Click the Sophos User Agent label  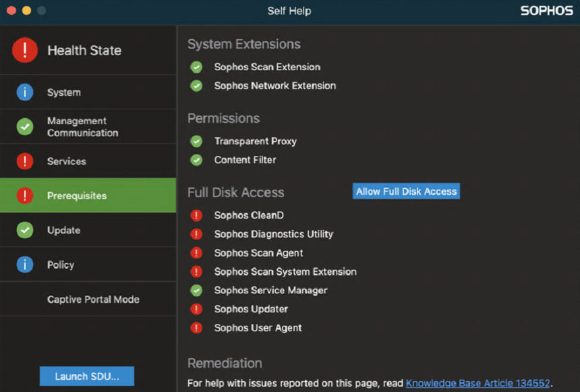pos(258,329)
